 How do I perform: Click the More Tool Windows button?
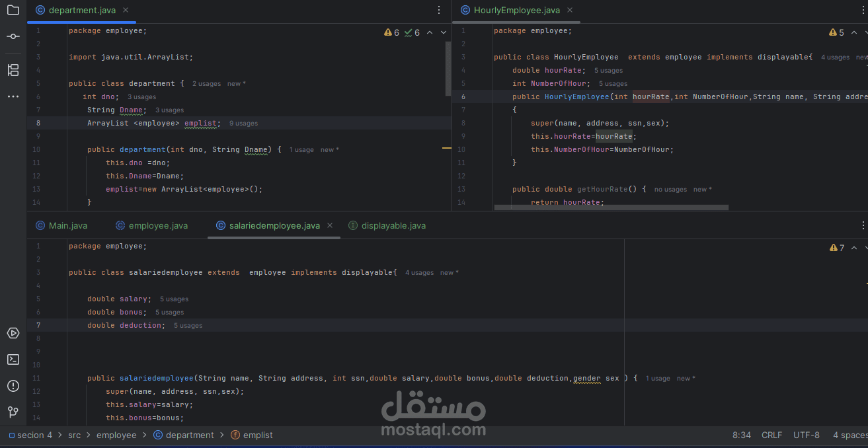(x=13, y=96)
